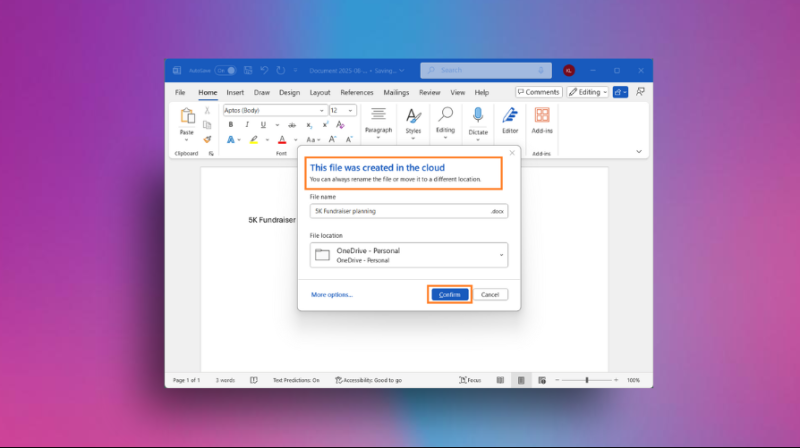Click the Format Painter brush icon

208,139
